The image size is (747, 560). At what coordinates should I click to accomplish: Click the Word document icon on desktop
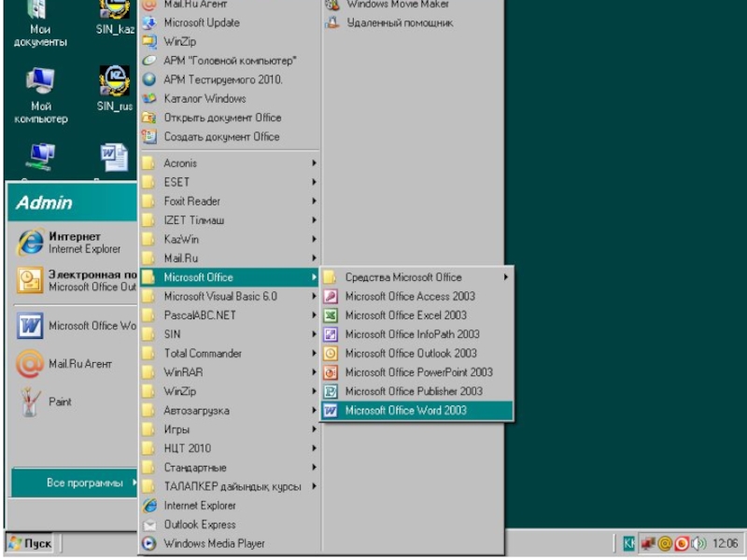(114, 158)
